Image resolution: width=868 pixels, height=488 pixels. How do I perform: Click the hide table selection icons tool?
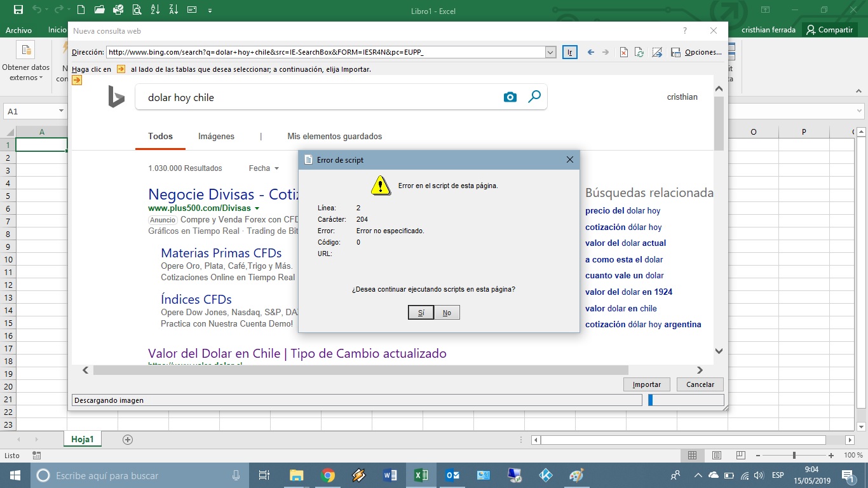click(657, 52)
